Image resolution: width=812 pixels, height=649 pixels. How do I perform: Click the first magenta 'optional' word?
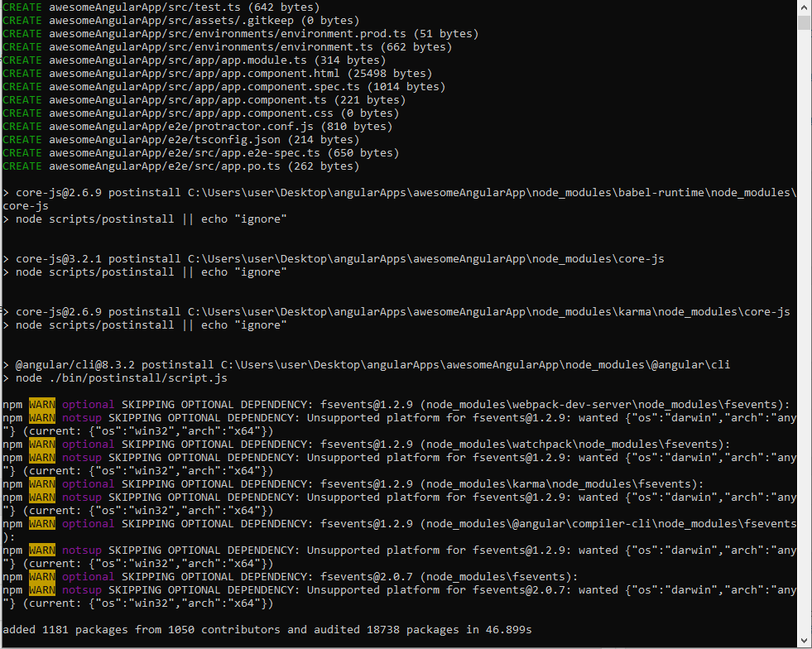coord(88,405)
